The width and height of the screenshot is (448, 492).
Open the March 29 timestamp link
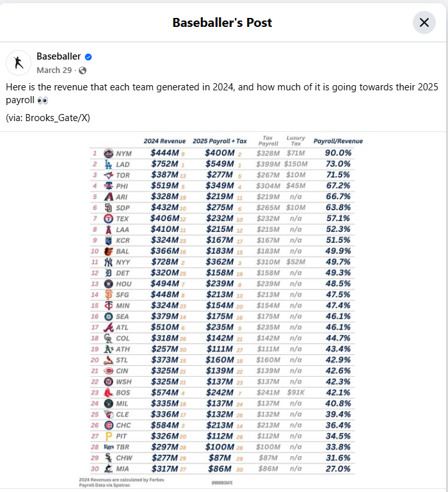(x=54, y=70)
